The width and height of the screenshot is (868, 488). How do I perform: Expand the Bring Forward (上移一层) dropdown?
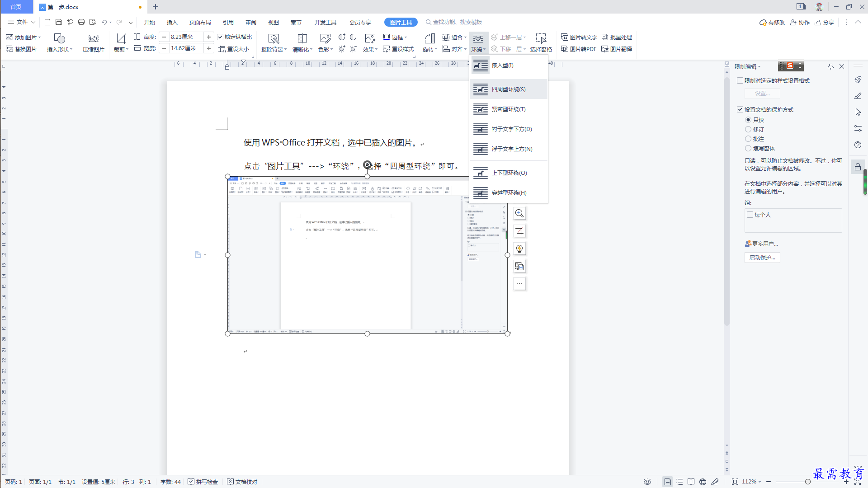[x=525, y=37]
